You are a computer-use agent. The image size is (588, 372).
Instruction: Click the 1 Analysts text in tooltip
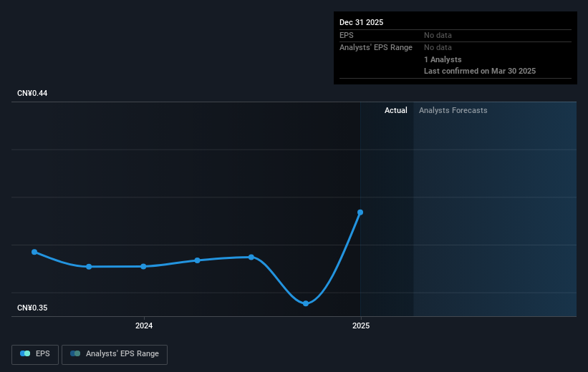click(x=443, y=59)
